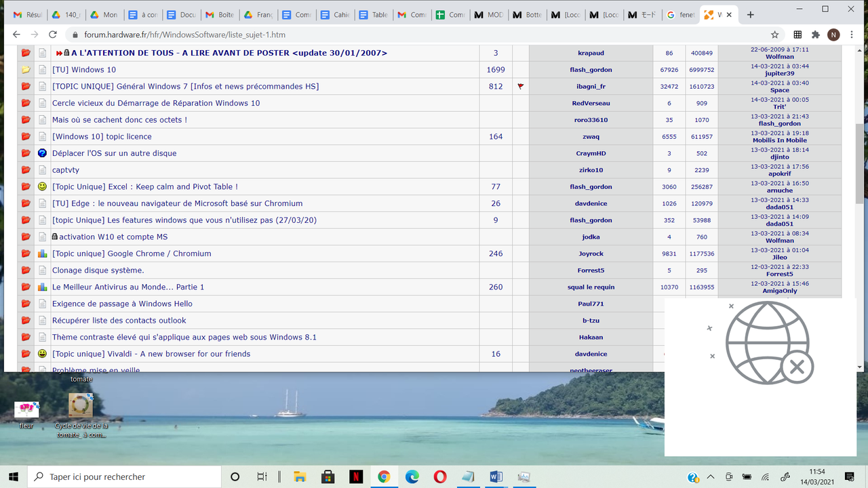Open 'Mais où se cachent donc ces octets' topic
Viewport: 868px width, 488px height.
(x=119, y=120)
